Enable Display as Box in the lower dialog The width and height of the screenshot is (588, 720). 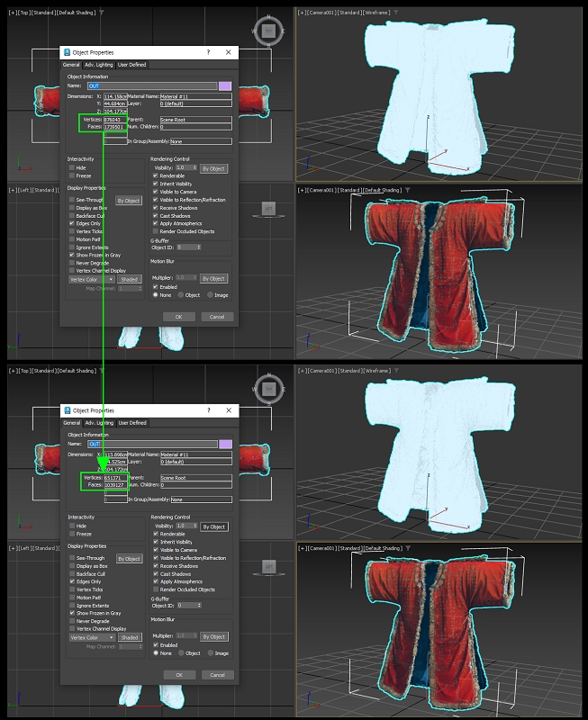tap(72, 566)
